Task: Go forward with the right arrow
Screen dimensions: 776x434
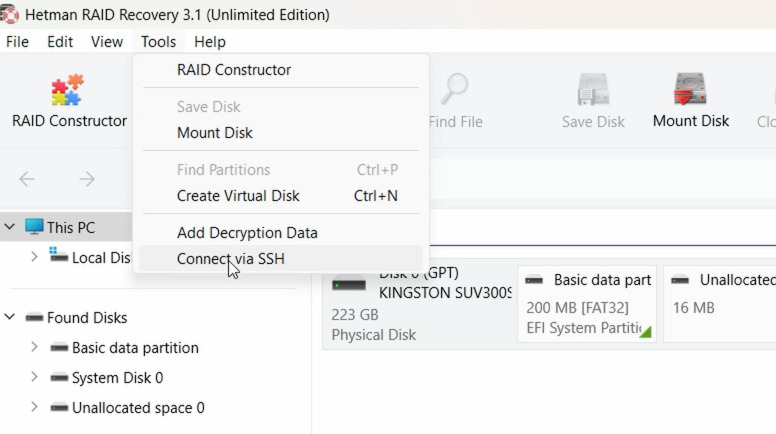Action: click(87, 179)
